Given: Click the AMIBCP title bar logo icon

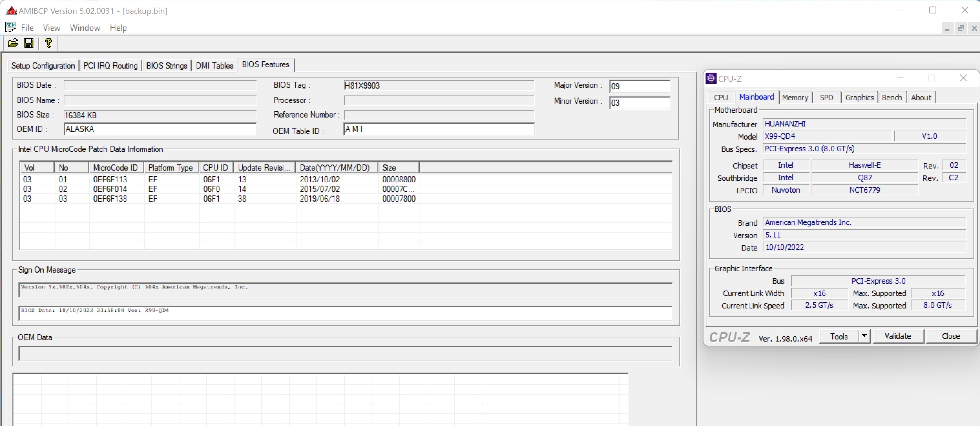Looking at the screenshot, I should (x=11, y=11).
